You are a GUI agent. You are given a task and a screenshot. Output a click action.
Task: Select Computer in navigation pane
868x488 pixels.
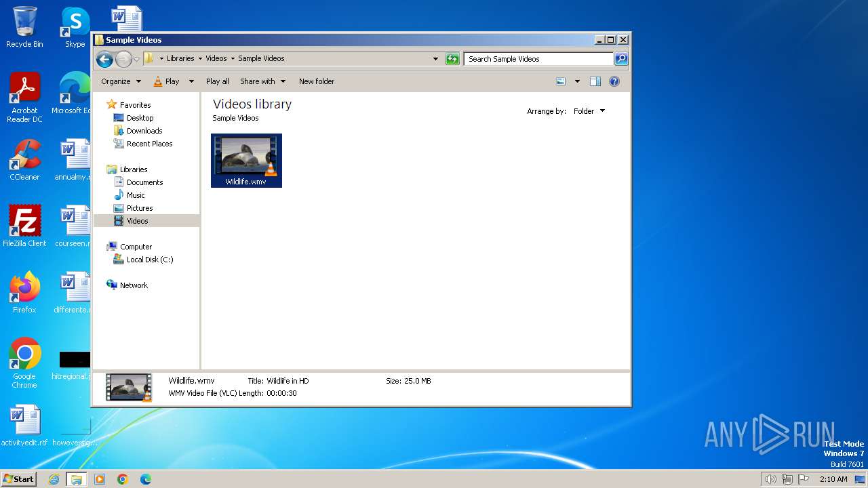coord(136,247)
